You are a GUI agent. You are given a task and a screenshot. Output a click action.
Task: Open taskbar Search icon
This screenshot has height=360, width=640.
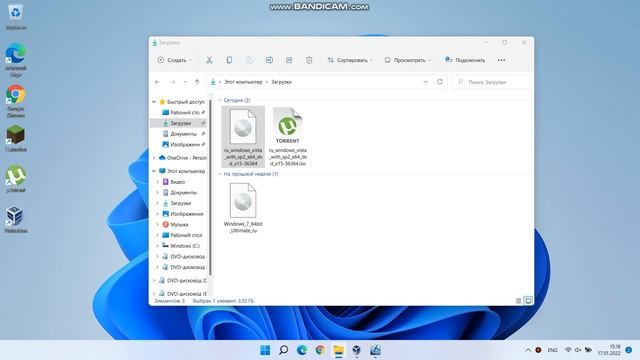click(283, 350)
